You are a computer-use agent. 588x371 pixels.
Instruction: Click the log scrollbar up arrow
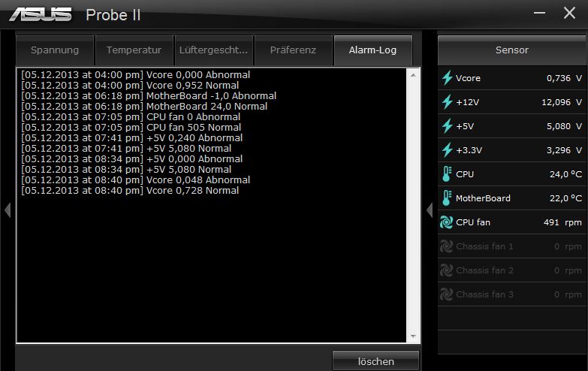click(413, 75)
